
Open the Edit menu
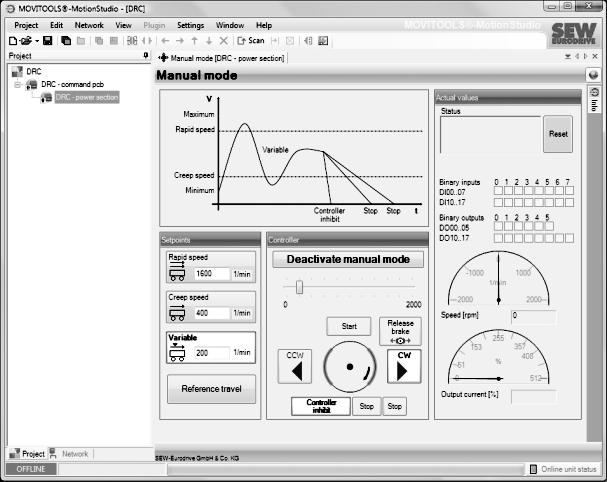pyautogui.click(x=57, y=25)
